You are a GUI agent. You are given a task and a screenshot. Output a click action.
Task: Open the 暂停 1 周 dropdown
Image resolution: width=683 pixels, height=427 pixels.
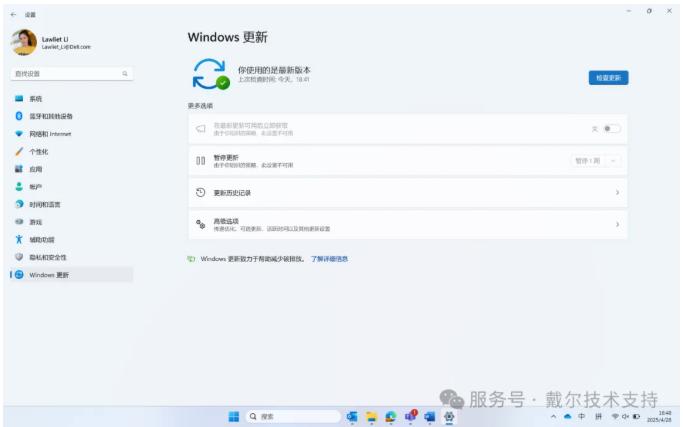[595, 161]
